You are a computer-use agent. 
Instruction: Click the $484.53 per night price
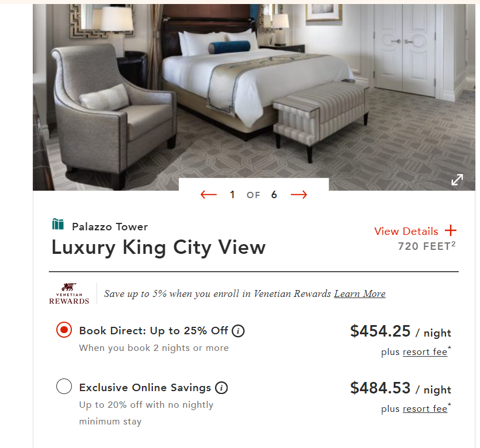[379, 389]
